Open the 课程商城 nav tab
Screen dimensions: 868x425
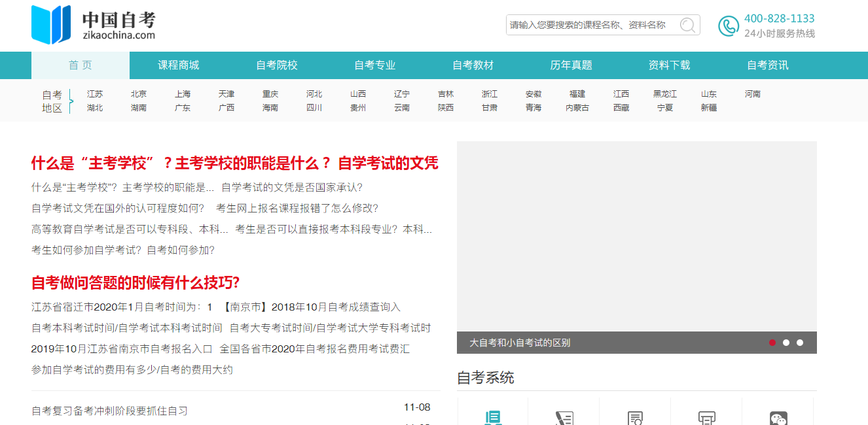179,65
